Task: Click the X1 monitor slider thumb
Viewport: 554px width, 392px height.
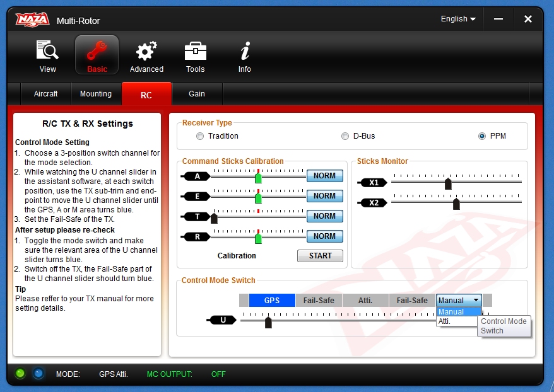Action: [448, 183]
